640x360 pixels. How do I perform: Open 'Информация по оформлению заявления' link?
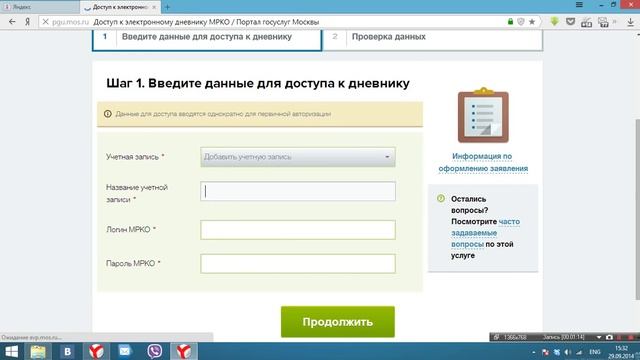click(x=483, y=162)
